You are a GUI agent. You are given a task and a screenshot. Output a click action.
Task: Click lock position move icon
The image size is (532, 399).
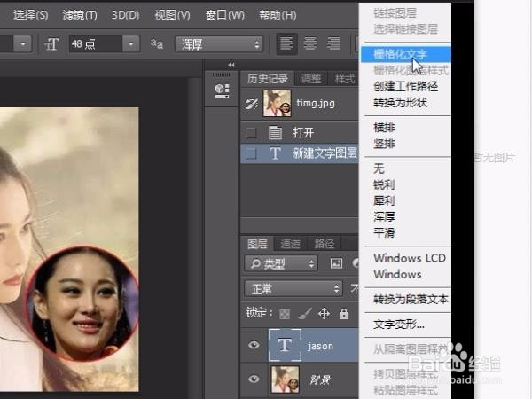pyautogui.click(x=324, y=314)
